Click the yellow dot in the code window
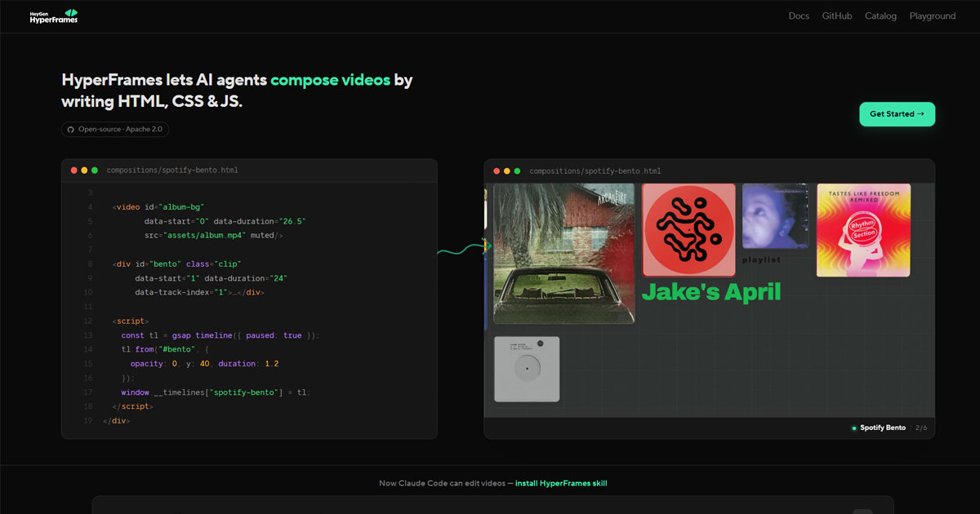The height and width of the screenshot is (514, 980). [x=84, y=171]
